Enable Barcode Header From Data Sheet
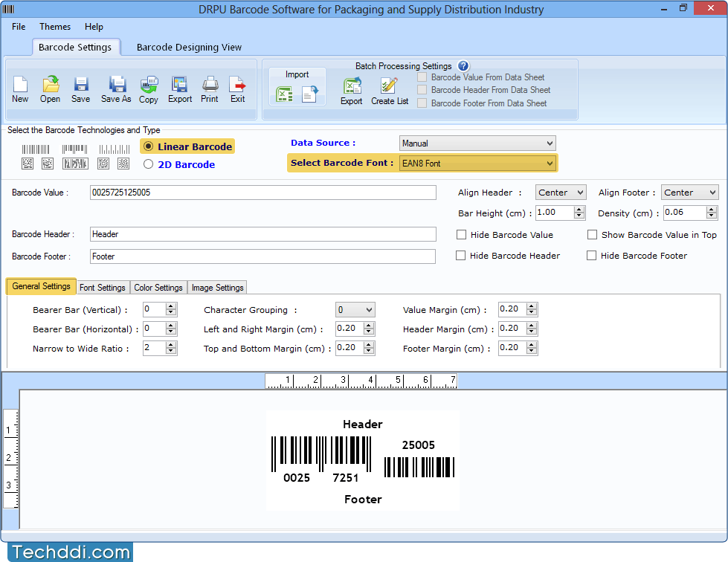The image size is (728, 562). (422, 89)
